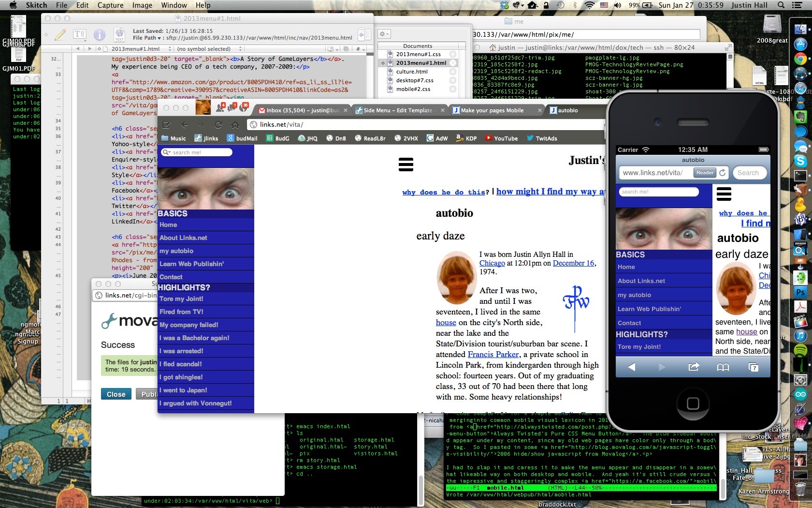Select culture.html in Documents list
This screenshot has width=812, height=508.
412,72
